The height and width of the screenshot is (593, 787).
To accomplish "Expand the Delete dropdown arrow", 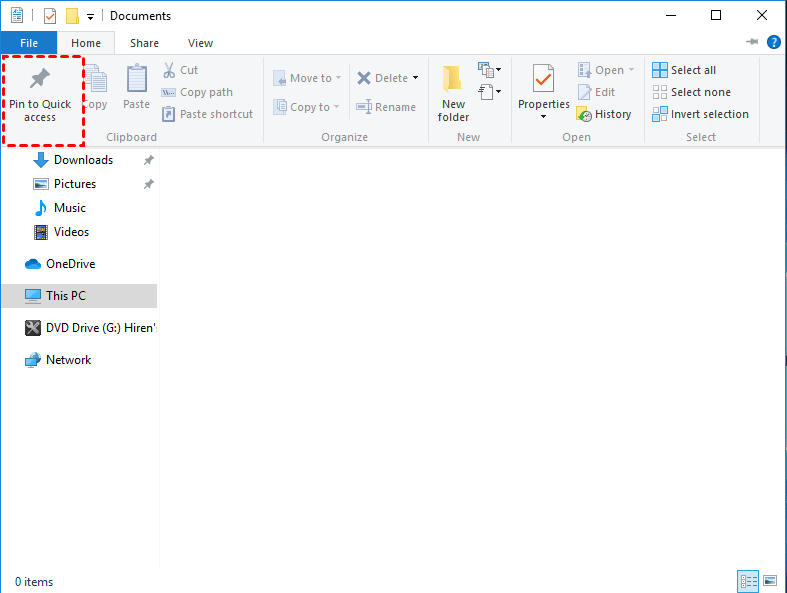I will point(416,78).
